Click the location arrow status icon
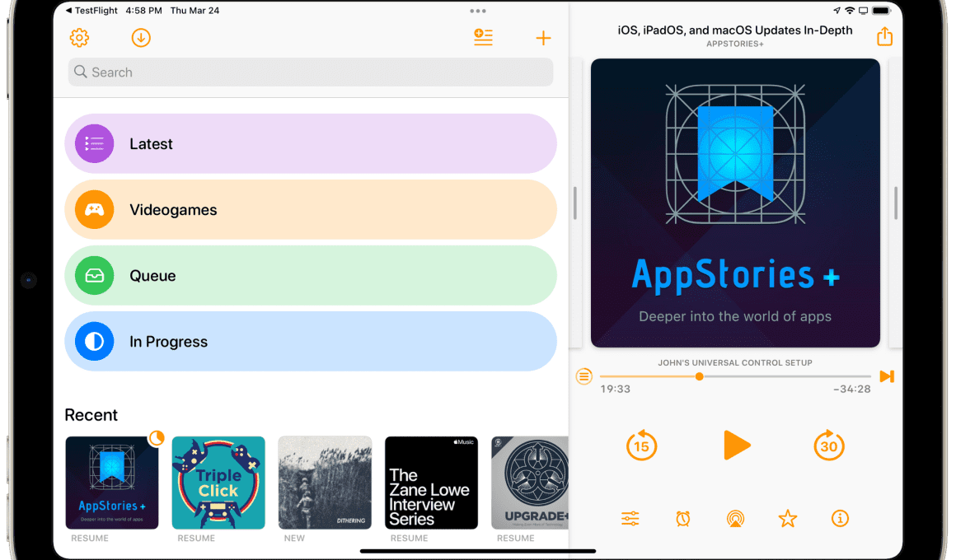The image size is (956, 560). (x=836, y=11)
